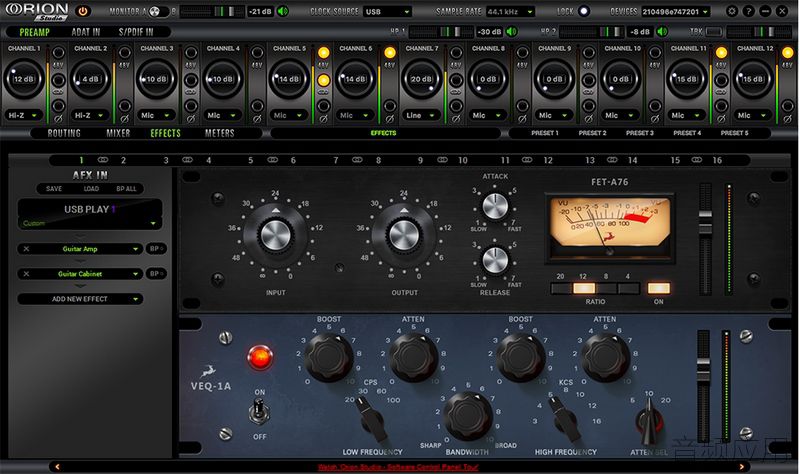Bypass the Guitar Amp with BP button
The height and width of the screenshot is (474, 800).
(x=155, y=249)
